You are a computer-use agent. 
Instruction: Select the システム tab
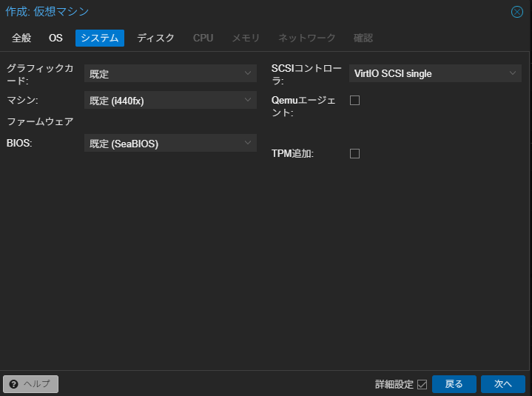pos(99,38)
